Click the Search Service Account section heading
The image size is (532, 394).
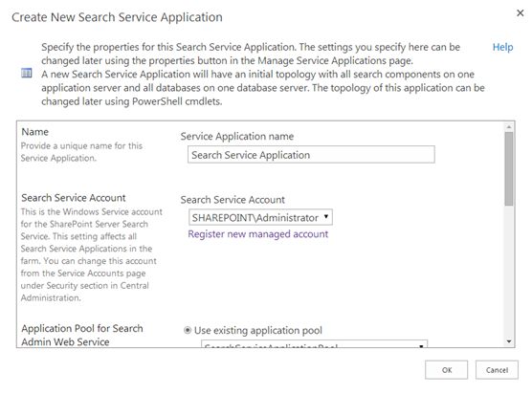[x=74, y=198]
